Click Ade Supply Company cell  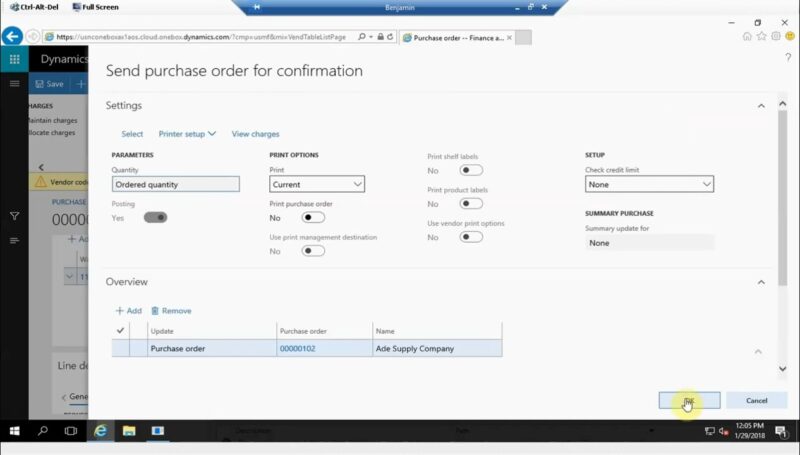437,348
